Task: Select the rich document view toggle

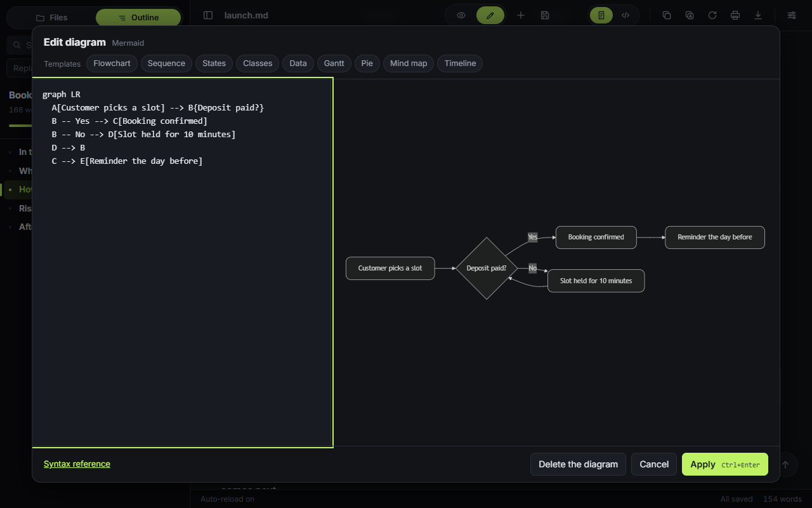Action: pos(601,15)
